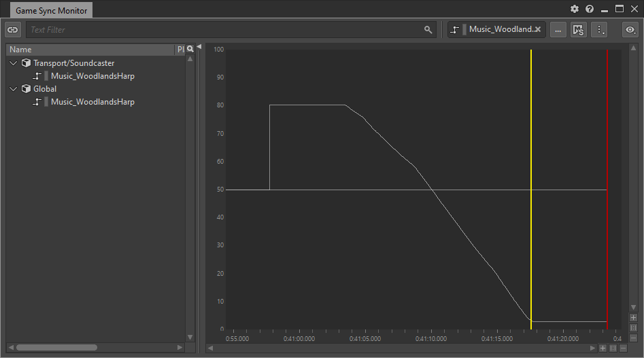Click the Music Switch filter icon
644x358 pixels.
point(579,30)
